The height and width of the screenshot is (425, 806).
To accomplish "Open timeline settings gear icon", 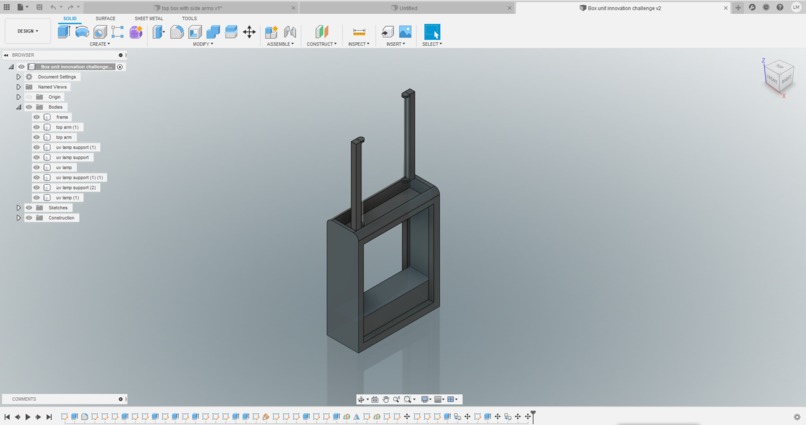I will point(797,417).
